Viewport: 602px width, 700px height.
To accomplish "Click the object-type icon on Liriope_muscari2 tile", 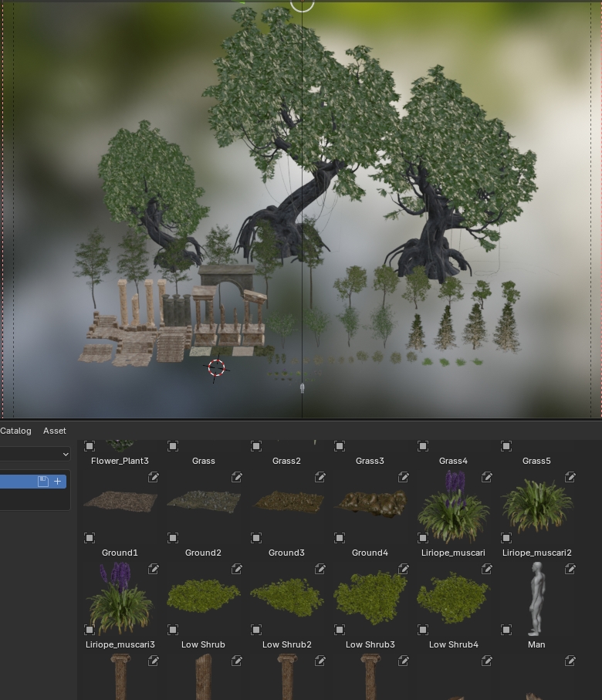I will pos(506,537).
